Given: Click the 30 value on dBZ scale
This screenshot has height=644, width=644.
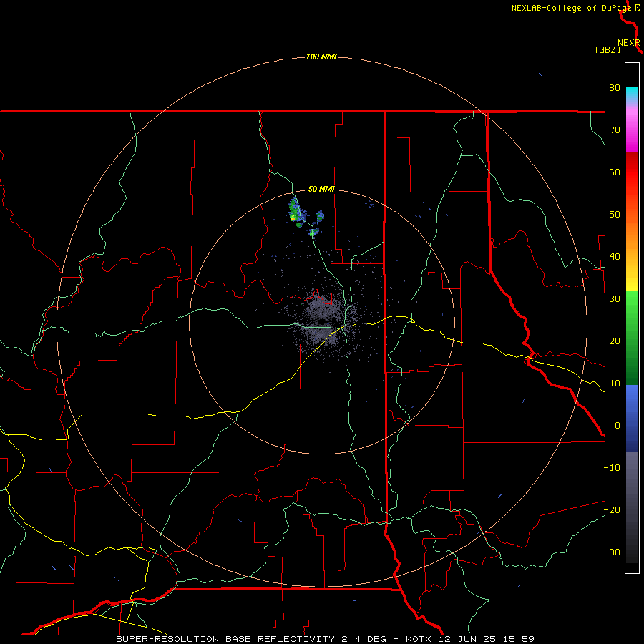Looking at the screenshot, I should [x=615, y=299].
